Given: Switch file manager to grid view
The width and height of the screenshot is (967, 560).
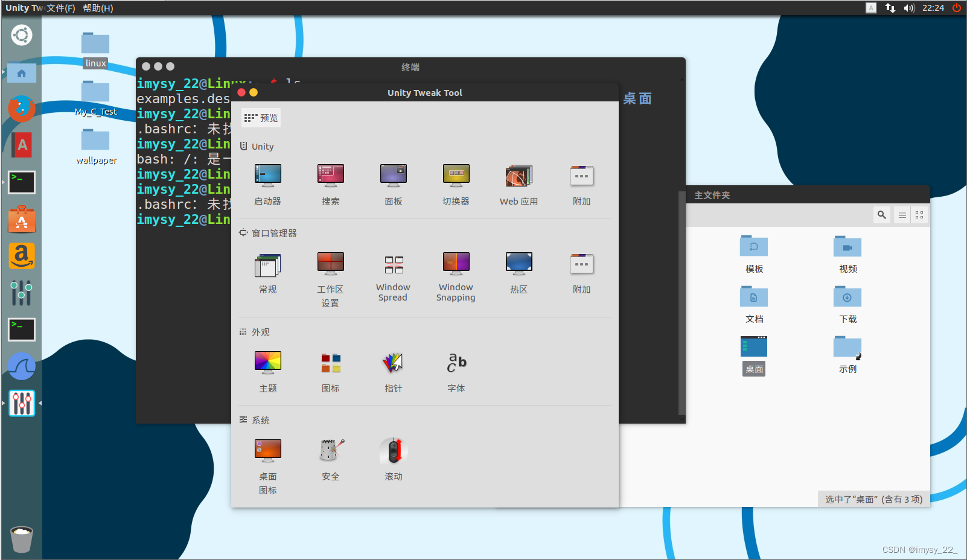Looking at the screenshot, I should click(919, 215).
